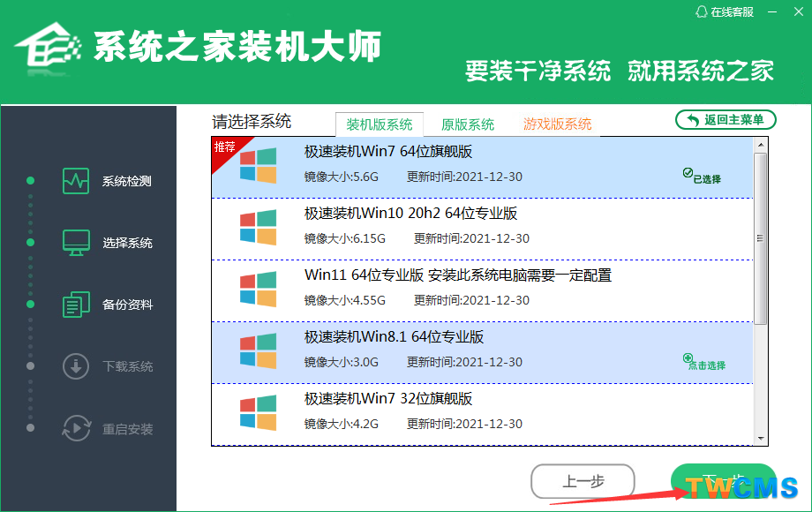Switch to 原版系统 tab

pos(468,124)
